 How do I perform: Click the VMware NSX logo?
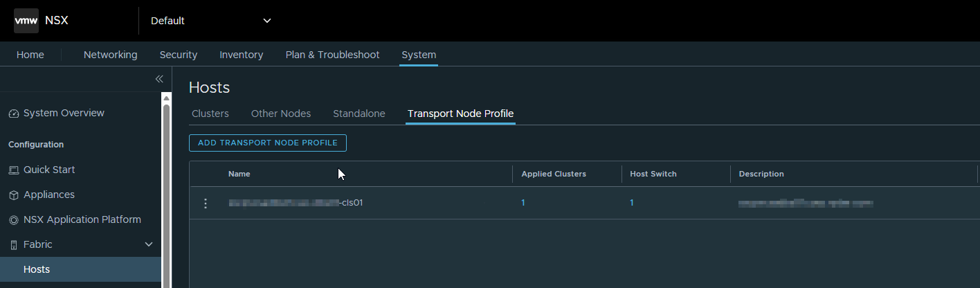[26, 21]
